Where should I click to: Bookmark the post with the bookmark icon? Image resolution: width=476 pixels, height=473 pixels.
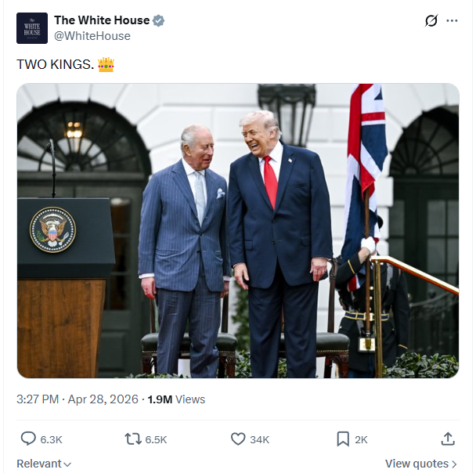(x=343, y=439)
